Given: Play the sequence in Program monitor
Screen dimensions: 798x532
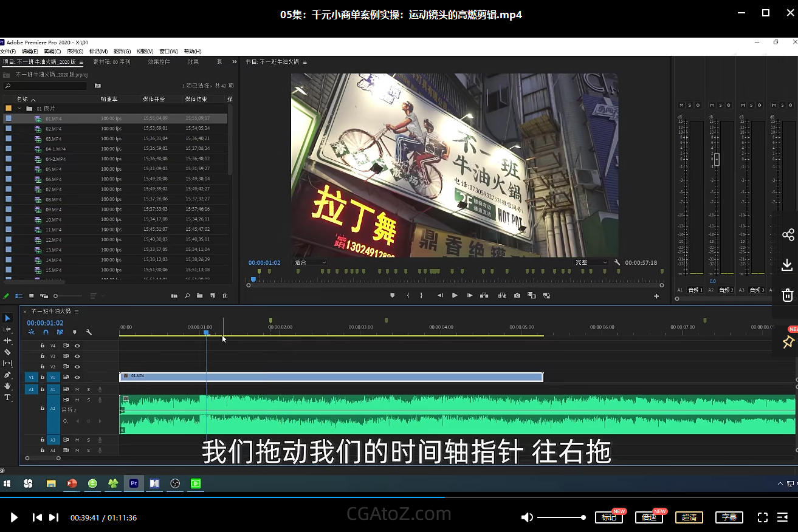Looking at the screenshot, I should (x=455, y=296).
